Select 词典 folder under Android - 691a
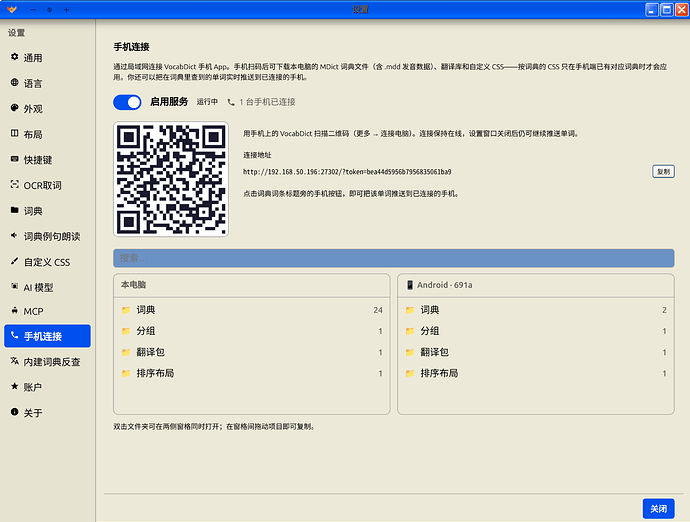Image resolution: width=690 pixels, height=522 pixels. (x=536, y=310)
